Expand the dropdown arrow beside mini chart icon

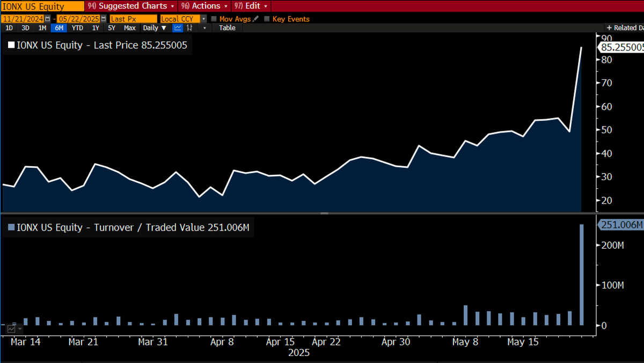click(21, 328)
